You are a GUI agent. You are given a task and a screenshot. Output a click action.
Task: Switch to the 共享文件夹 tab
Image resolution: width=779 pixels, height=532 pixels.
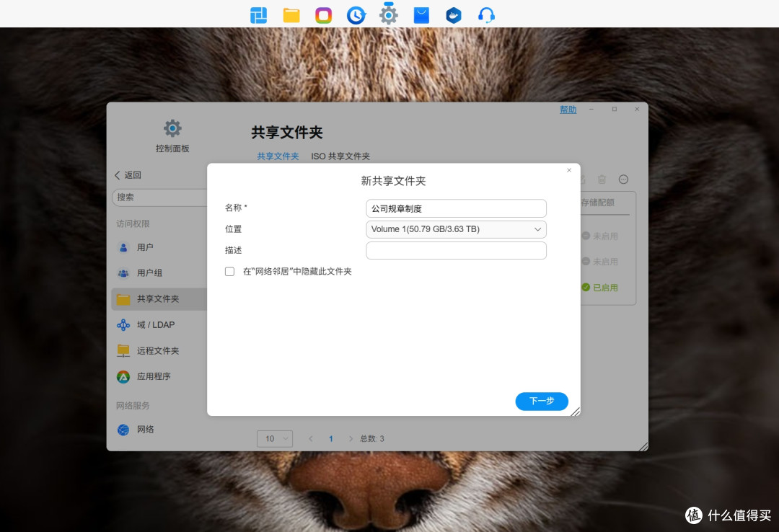[278, 156]
